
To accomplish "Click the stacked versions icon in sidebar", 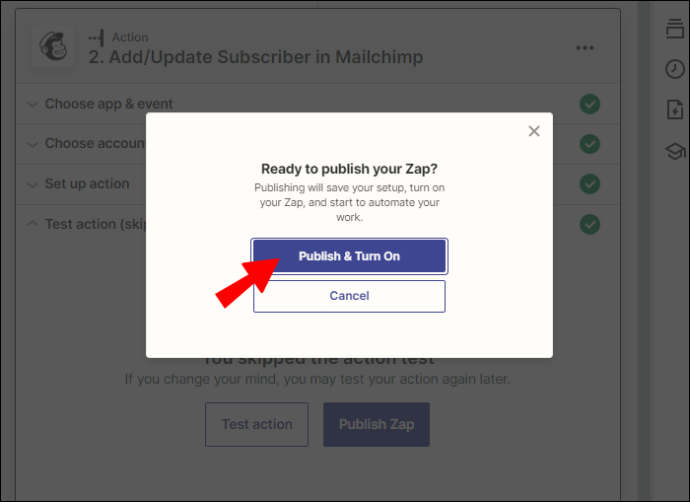I will tap(675, 29).
